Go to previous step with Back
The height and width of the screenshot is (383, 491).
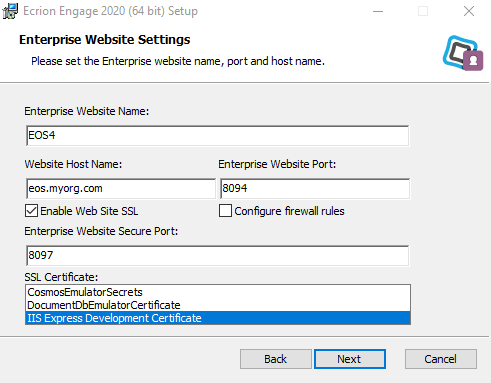(x=276, y=359)
